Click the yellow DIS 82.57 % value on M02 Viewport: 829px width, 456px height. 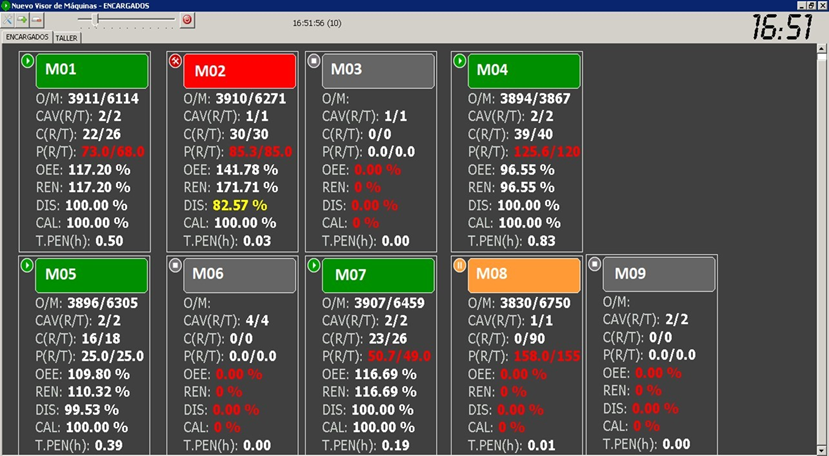click(238, 204)
